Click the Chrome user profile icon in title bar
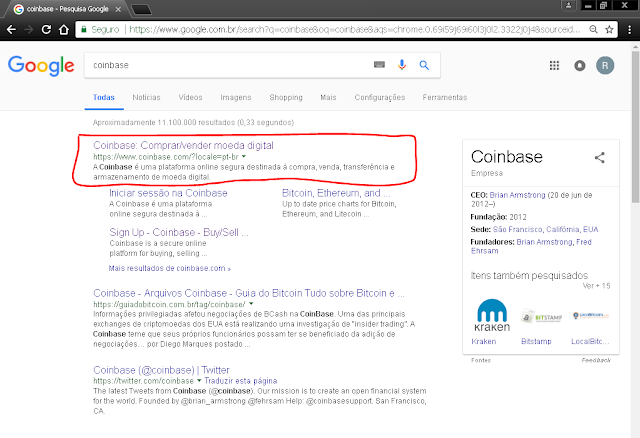Image resolution: width=640 pixels, height=438 pixels. click(568, 5)
